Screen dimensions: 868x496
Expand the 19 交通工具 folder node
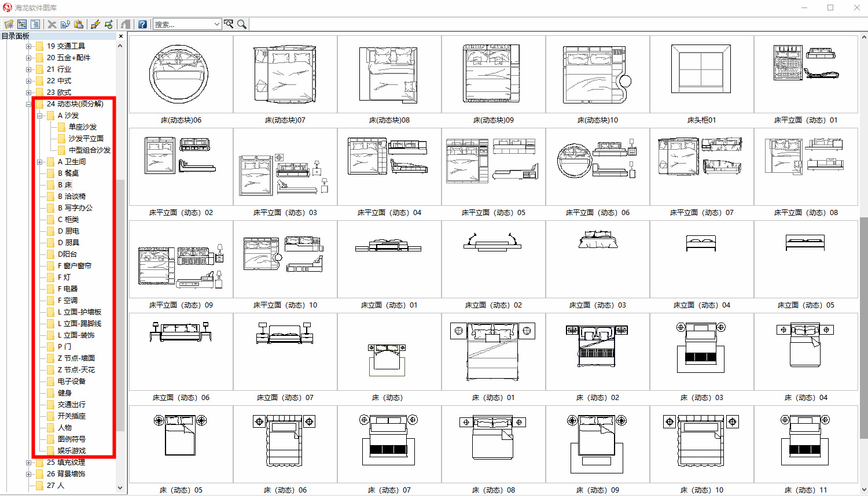[28, 46]
